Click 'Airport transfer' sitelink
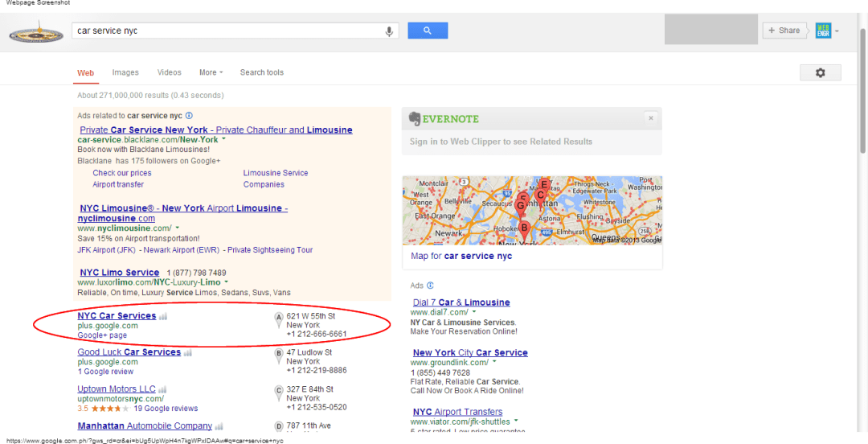This screenshot has width=868, height=444. [118, 184]
